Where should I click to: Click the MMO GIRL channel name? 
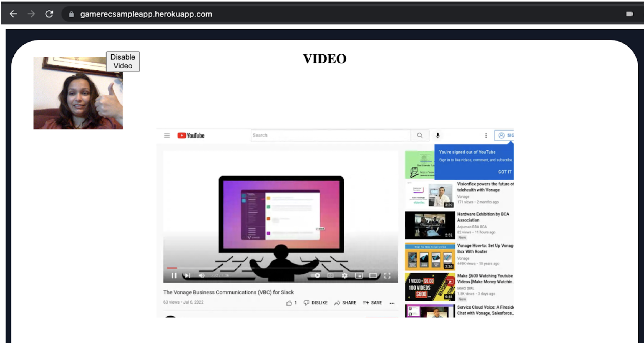[466, 288]
